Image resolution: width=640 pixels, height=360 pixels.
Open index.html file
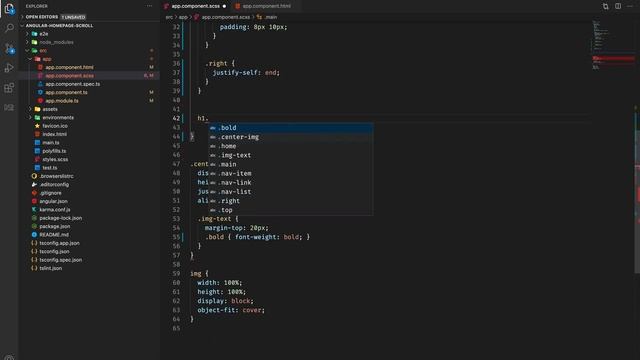(54, 134)
